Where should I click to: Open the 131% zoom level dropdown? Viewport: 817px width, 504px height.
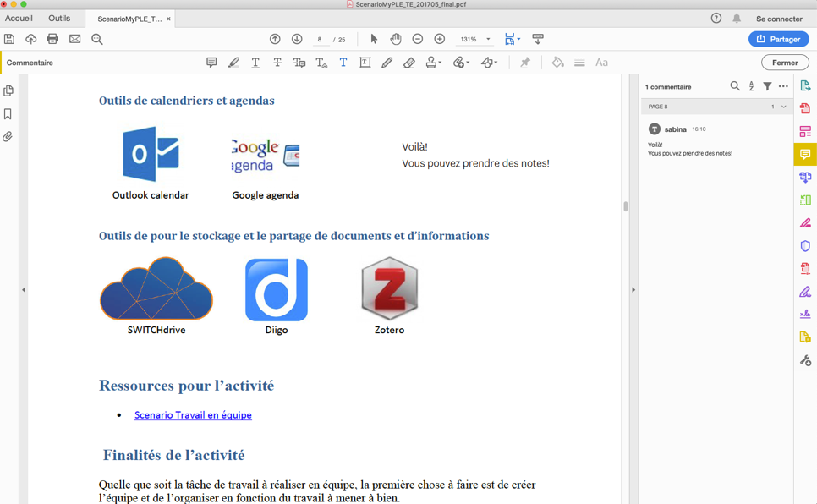488,39
